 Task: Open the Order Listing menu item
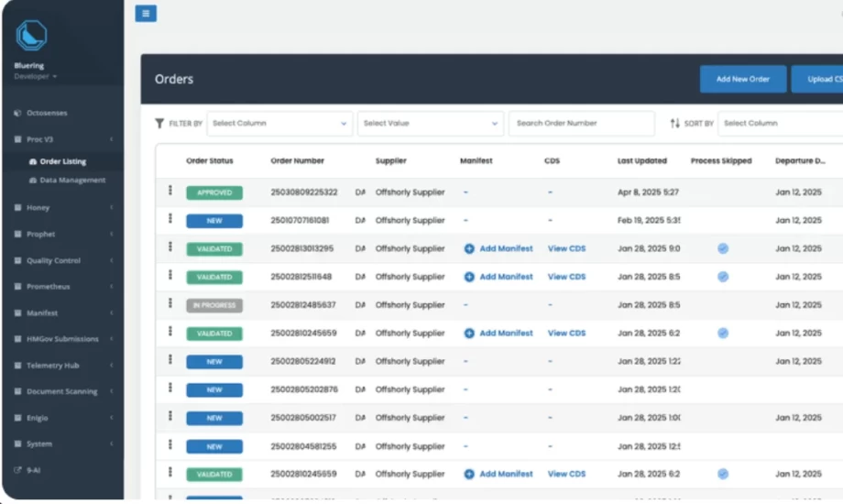coord(63,161)
